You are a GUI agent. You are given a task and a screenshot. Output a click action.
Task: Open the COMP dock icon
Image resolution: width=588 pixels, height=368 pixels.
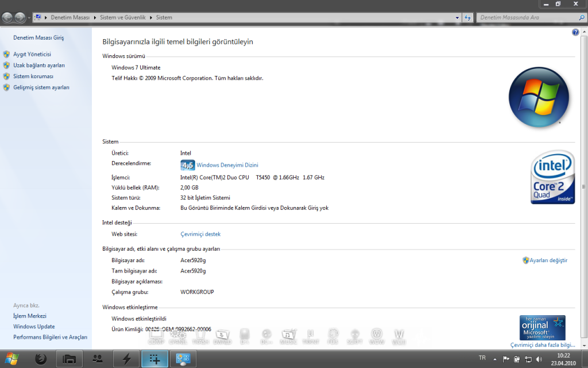click(x=156, y=336)
